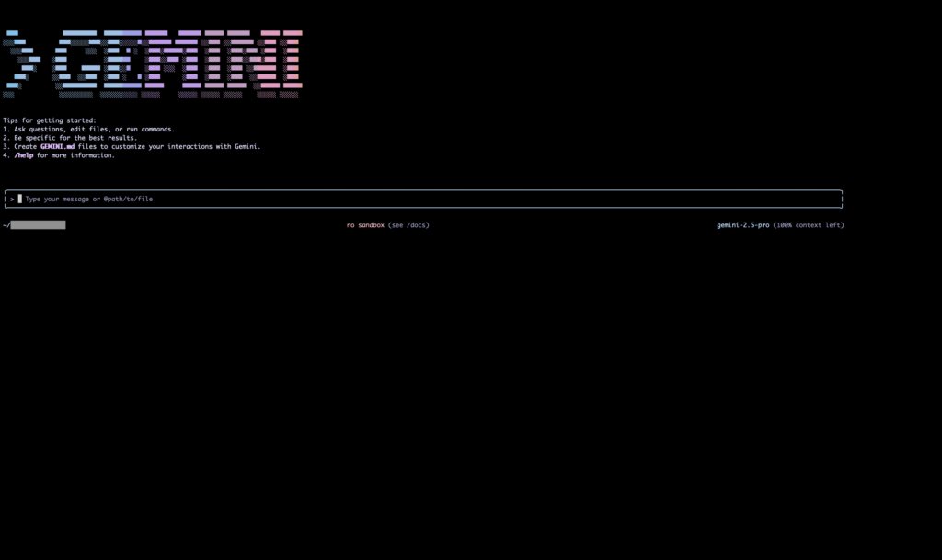This screenshot has width=942, height=560.
Task: Click the 'Tips for getting started:' line
Action: 50,120
